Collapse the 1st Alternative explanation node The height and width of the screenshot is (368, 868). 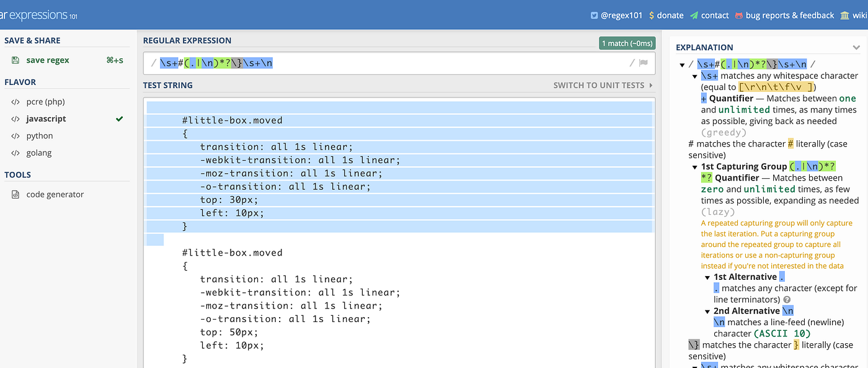coord(707,277)
